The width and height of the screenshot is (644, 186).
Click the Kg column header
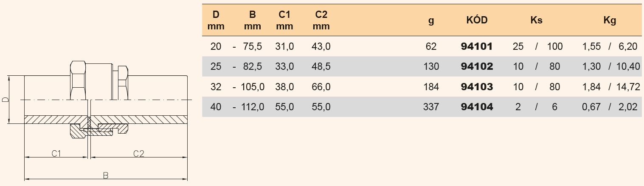point(610,20)
